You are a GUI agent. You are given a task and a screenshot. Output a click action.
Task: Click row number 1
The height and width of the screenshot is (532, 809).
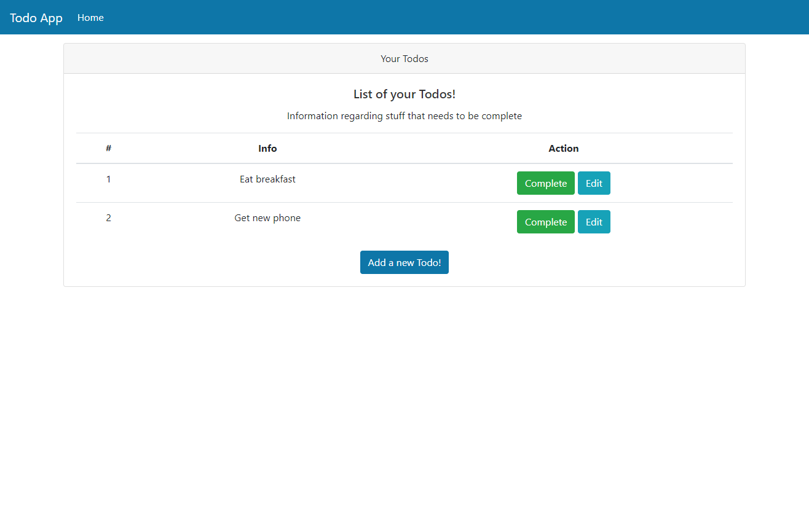pyautogui.click(x=108, y=179)
